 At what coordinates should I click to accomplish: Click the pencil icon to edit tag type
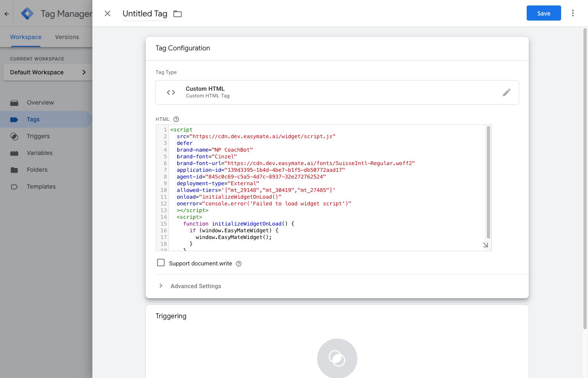click(507, 92)
